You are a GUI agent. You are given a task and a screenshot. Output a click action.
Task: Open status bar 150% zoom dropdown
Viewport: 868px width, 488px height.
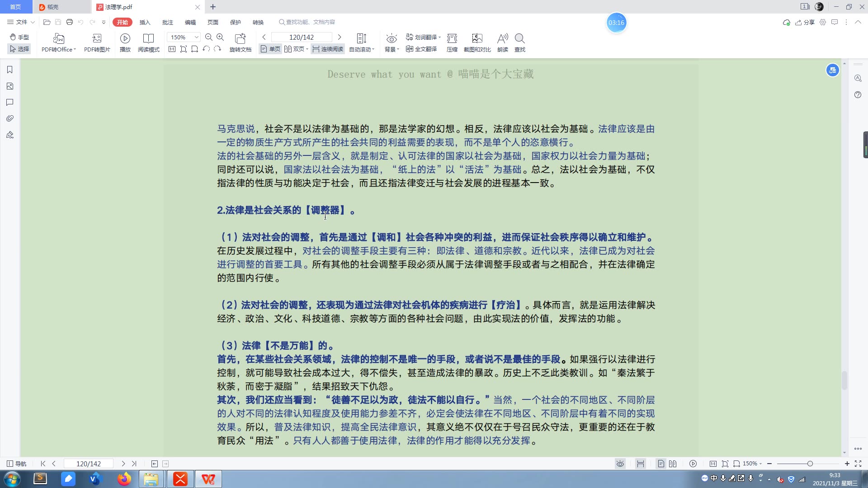(x=752, y=464)
